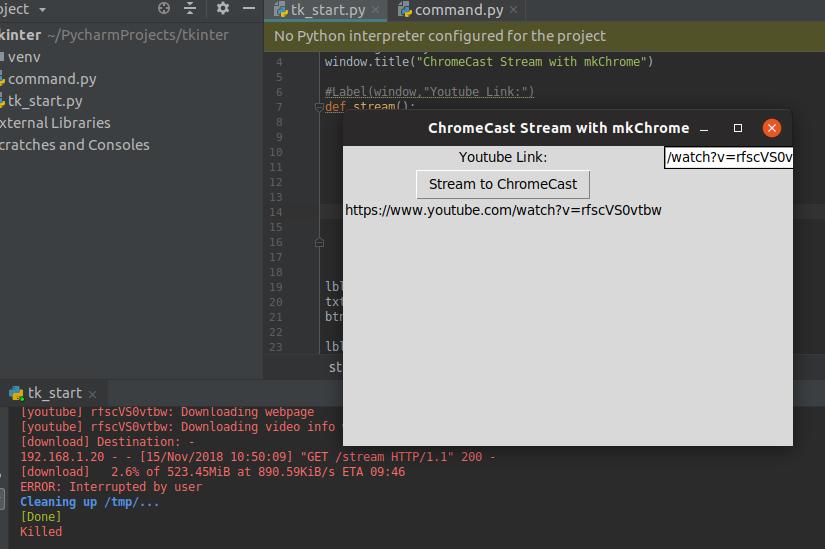Click the ChromeCast Stream window title bar

coord(558,128)
